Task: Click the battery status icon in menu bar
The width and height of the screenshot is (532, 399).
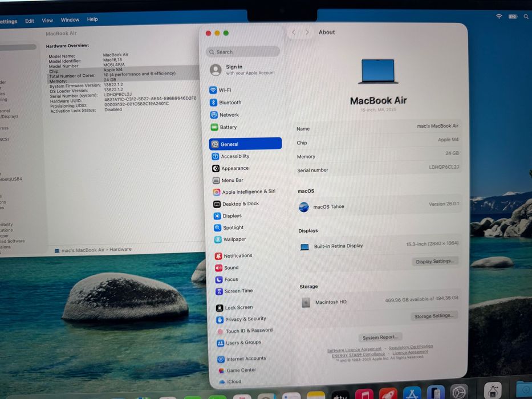Action: pyautogui.click(x=513, y=17)
